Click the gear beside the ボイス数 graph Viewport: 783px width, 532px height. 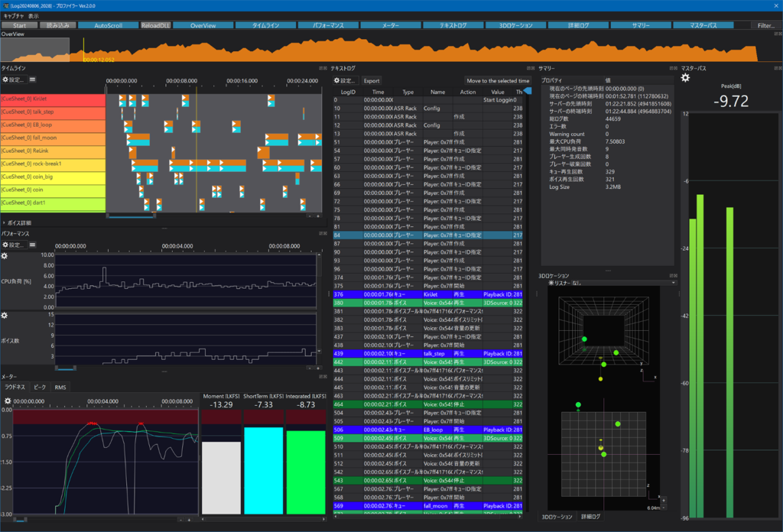(x=5, y=316)
